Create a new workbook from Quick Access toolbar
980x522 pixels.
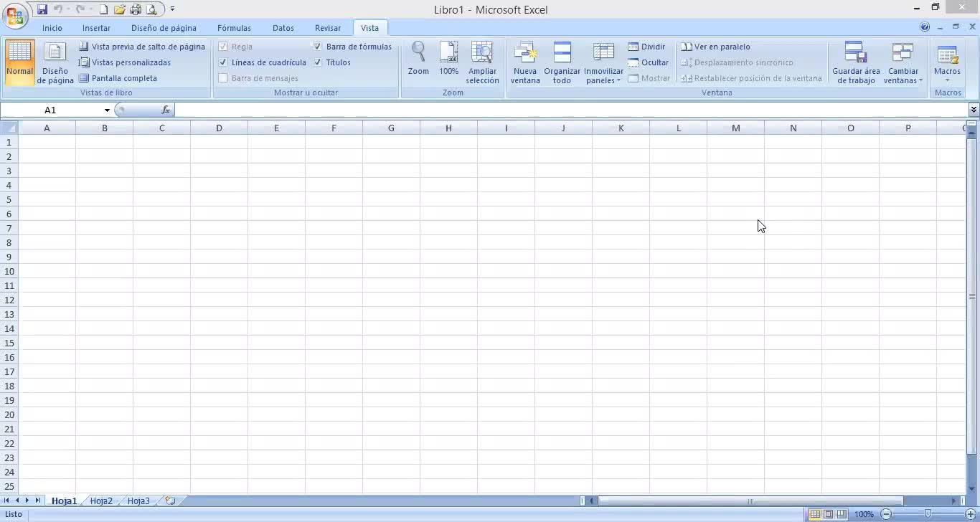pos(104,9)
